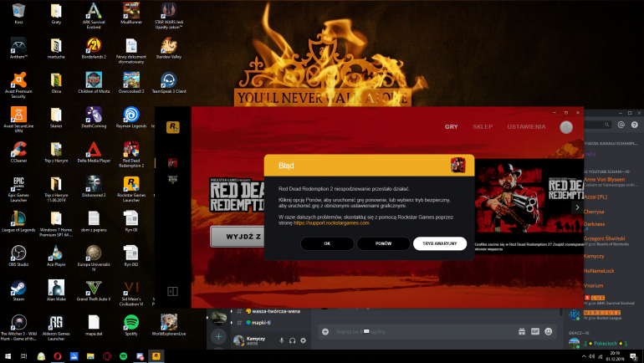
Task: Select MudRunner desktop shortcut
Action: tap(131, 14)
